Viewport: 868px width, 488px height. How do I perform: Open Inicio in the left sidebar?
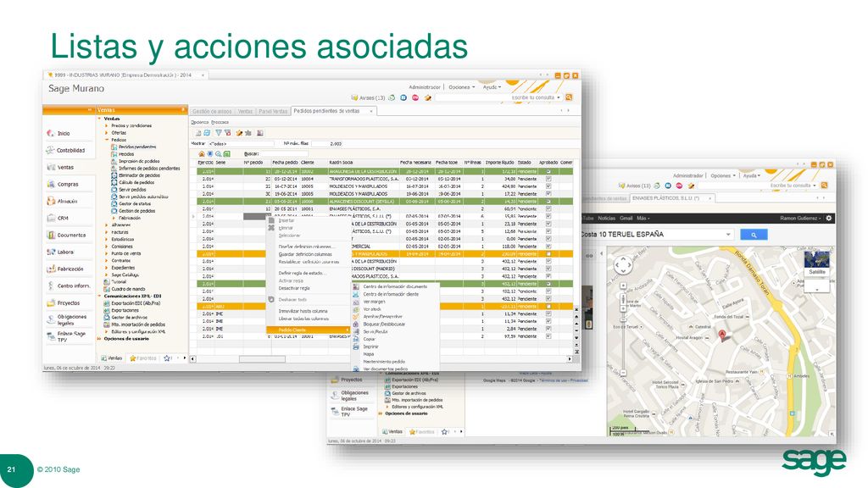tap(58, 133)
